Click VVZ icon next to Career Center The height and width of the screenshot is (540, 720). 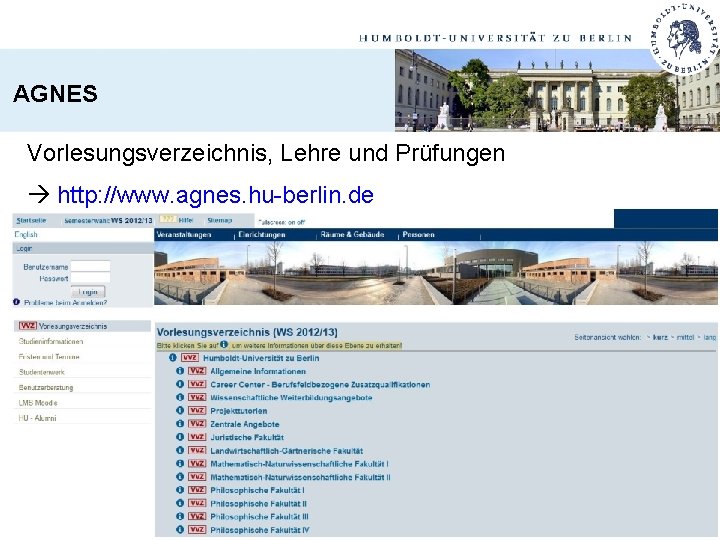click(x=197, y=384)
